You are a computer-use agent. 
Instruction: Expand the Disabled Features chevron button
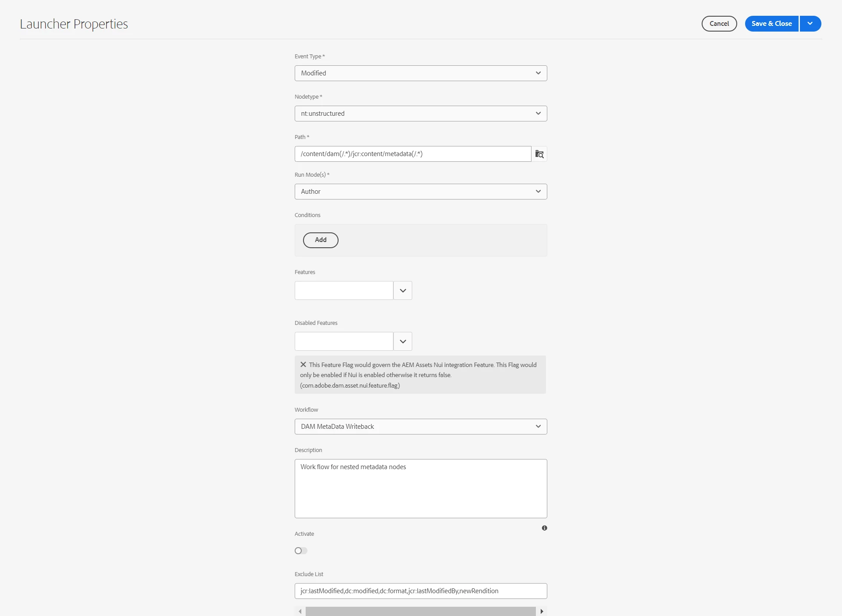click(403, 342)
